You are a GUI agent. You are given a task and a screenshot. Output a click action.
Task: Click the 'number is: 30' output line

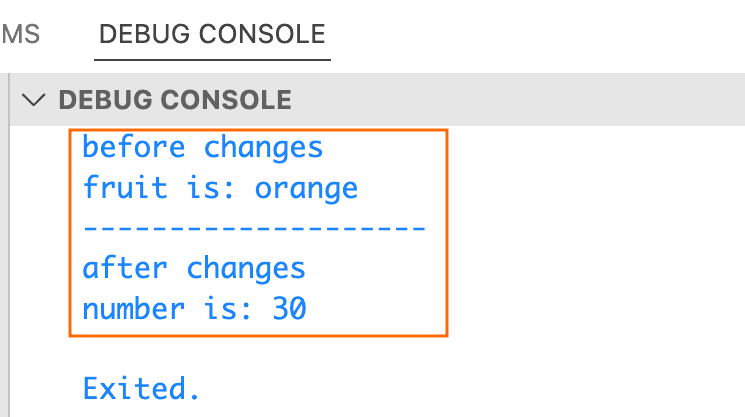194,309
